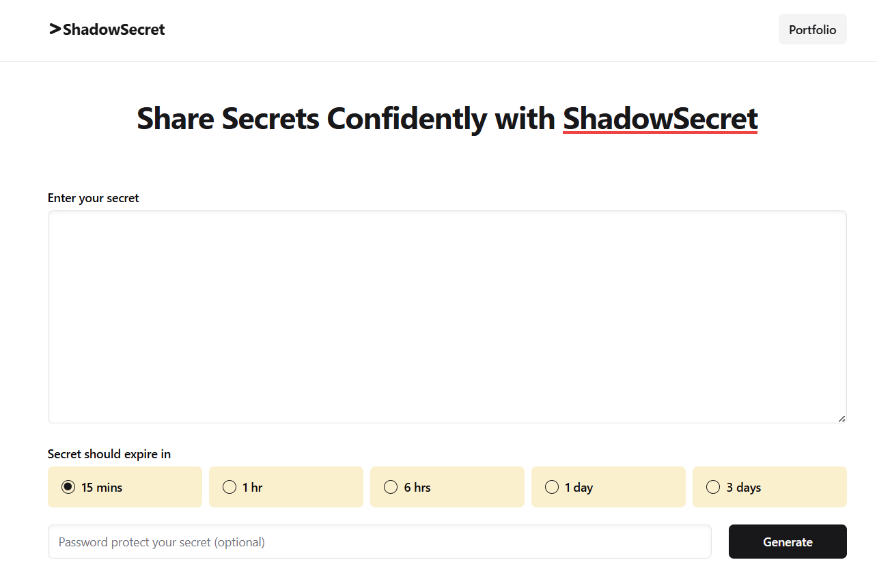Select the 1 hr expiration option
This screenshot has height=588, width=877.
tap(229, 487)
